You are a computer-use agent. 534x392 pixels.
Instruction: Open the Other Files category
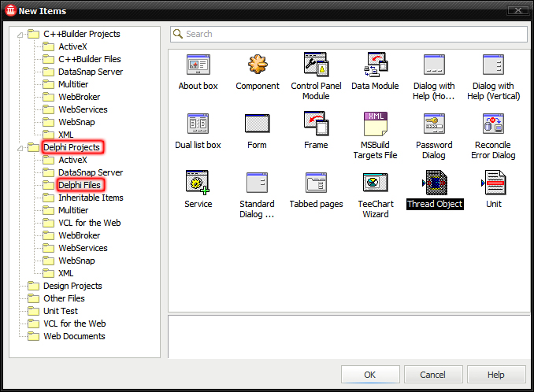[x=64, y=298]
